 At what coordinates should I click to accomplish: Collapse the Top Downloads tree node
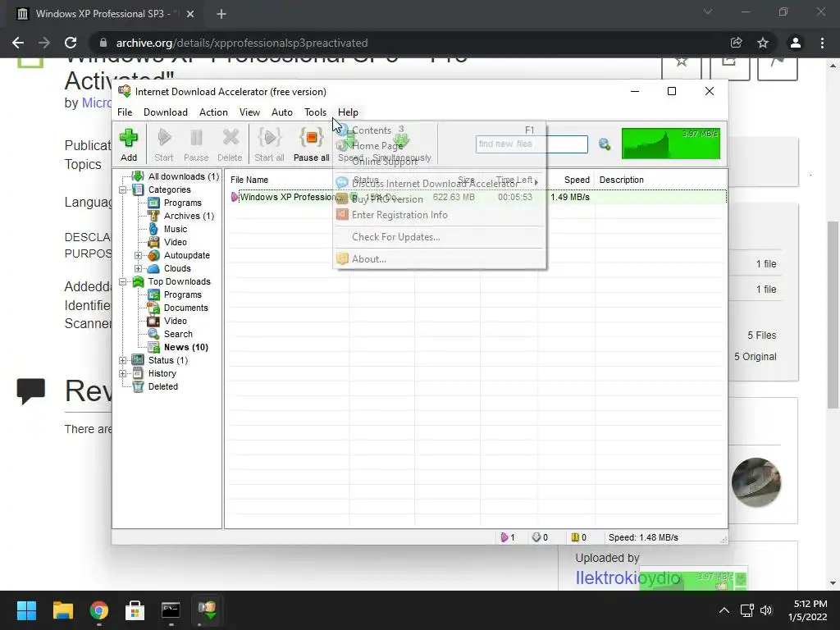(123, 282)
